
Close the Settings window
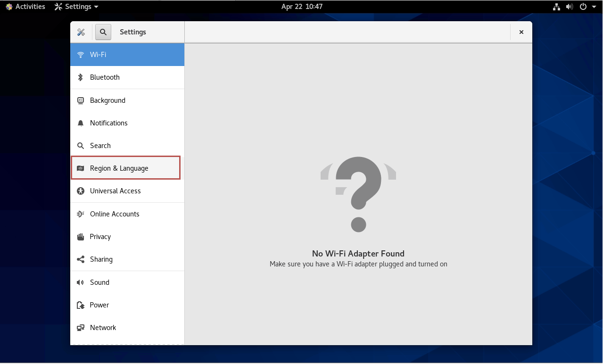click(x=521, y=32)
